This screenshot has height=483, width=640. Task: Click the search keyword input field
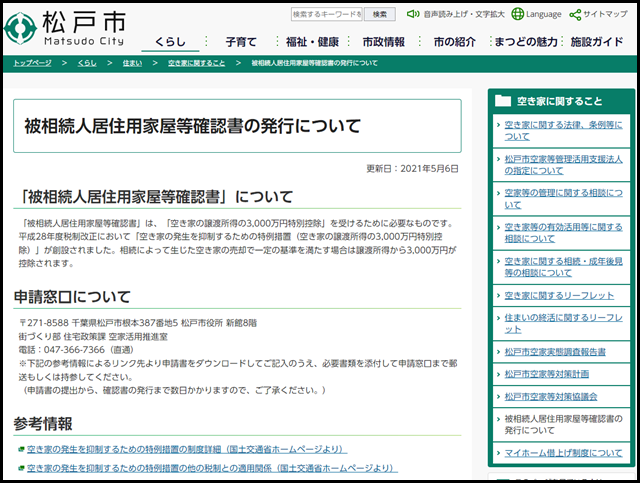[327, 14]
